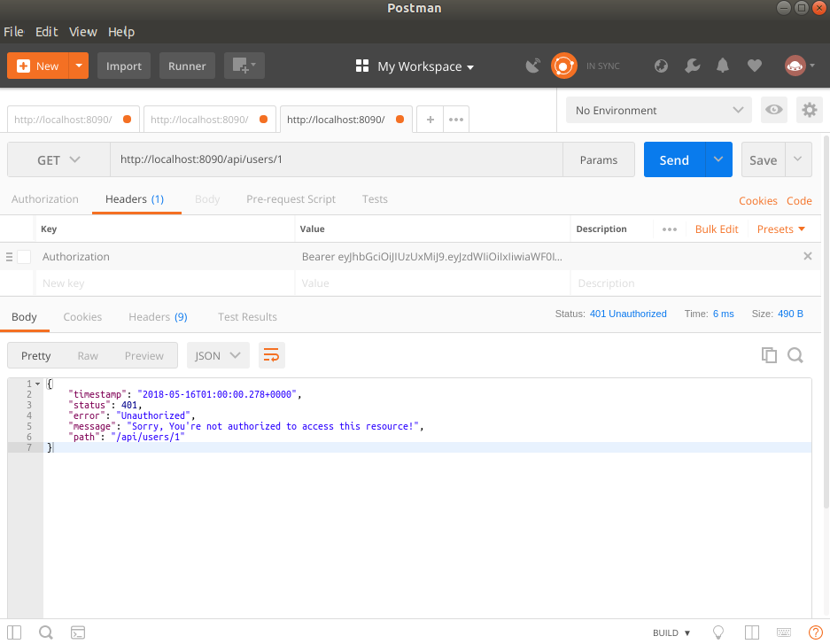830x644 pixels.
Task: Open the Postman console icon
Action: [x=78, y=632]
